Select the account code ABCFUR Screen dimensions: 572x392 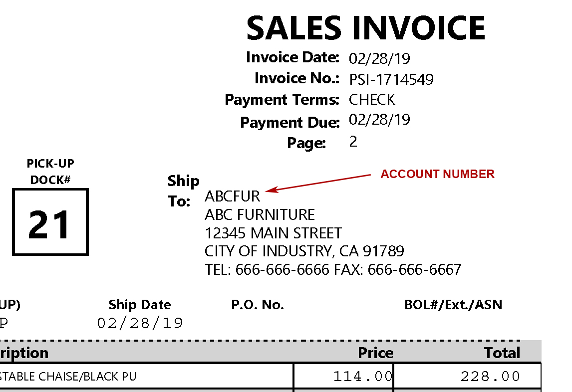click(x=233, y=196)
